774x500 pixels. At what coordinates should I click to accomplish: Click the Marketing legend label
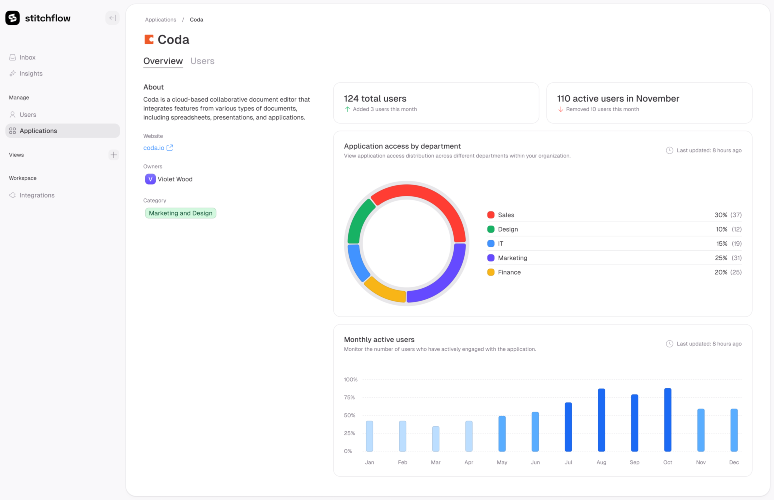(x=512, y=258)
